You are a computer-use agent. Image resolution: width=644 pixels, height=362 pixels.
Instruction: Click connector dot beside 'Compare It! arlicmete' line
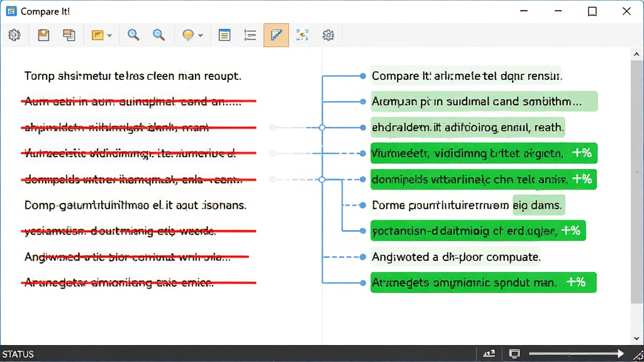363,76
